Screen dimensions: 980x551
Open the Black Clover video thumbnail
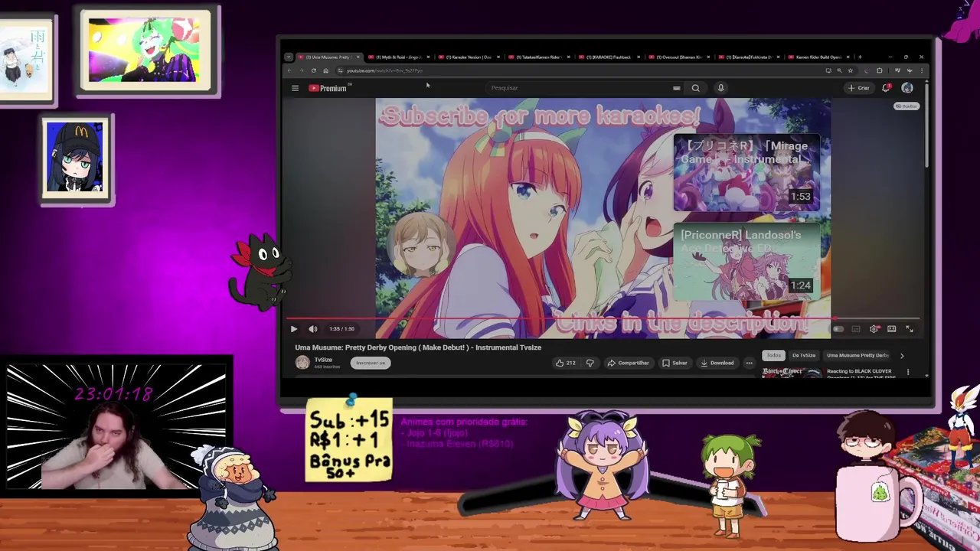click(792, 373)
